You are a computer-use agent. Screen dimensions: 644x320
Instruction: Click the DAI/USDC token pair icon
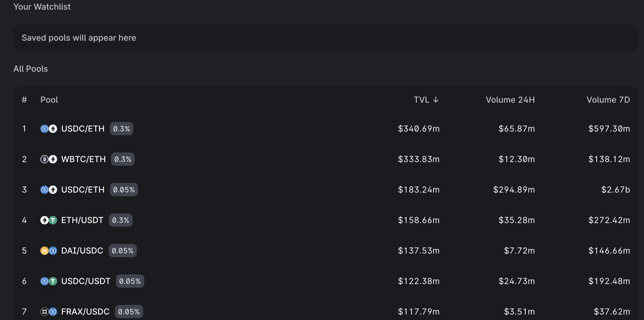click(49, 251)
